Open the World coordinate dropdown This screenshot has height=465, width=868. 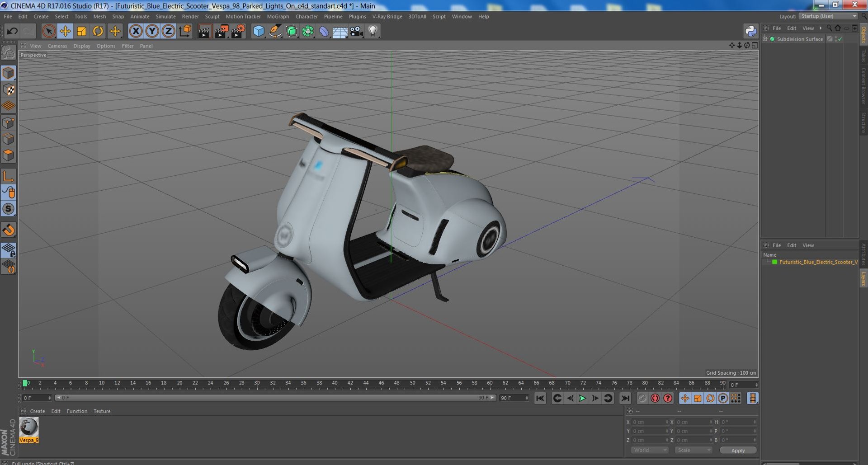(x=650, y=450)
